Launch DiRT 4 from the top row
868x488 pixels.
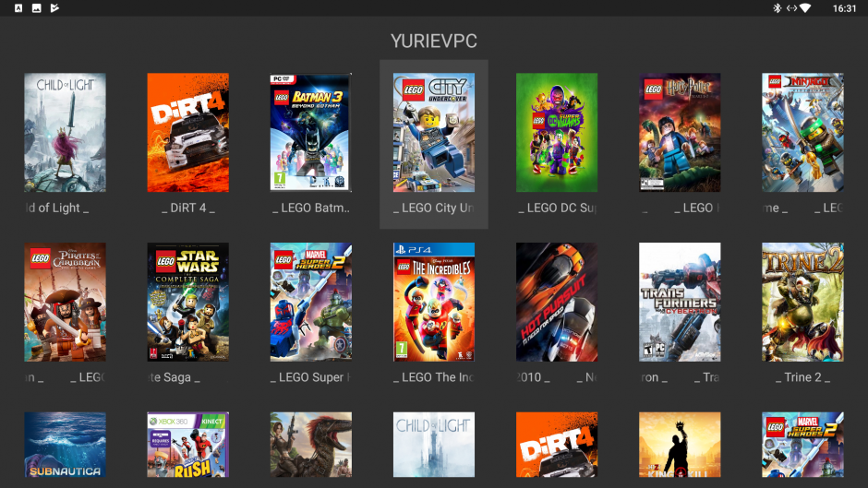187,133
